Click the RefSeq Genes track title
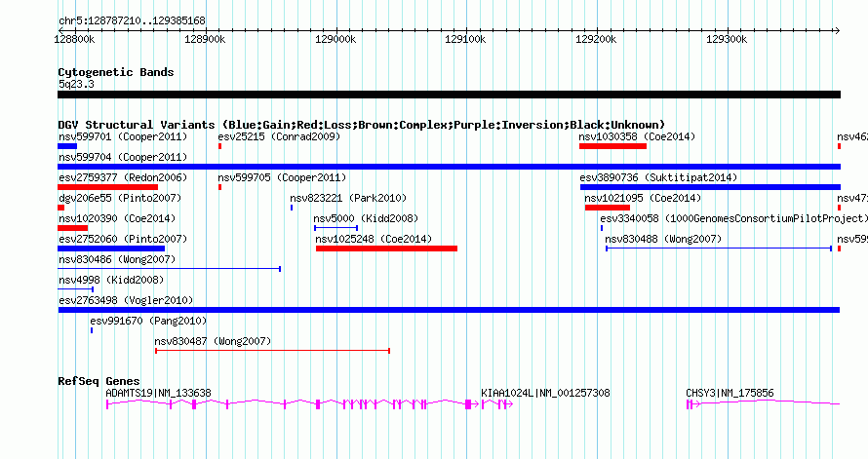This screenshot has width=868, height=459. pos(99,381)
